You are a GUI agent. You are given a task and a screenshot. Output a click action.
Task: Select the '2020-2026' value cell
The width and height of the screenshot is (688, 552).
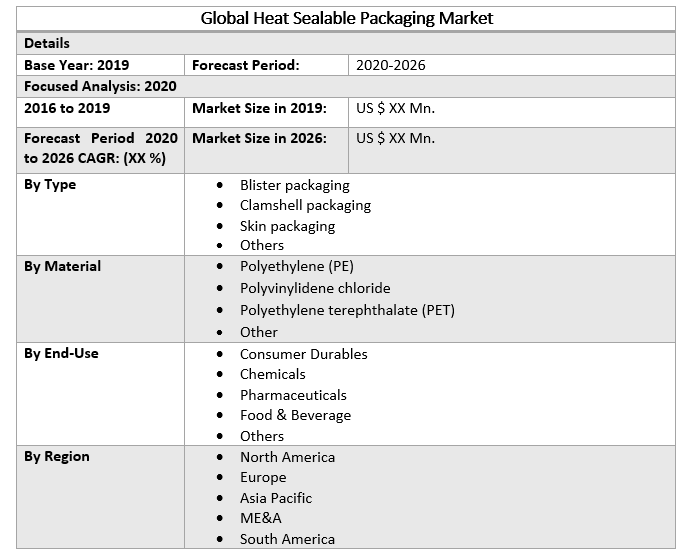(x=391, y=65)
